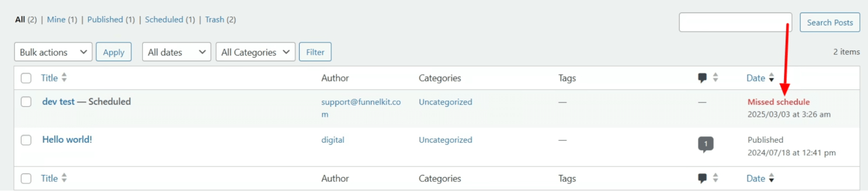Viewport: 868px width, 191px height.
Task: Click into the post search input field
Action: (735, 23)
